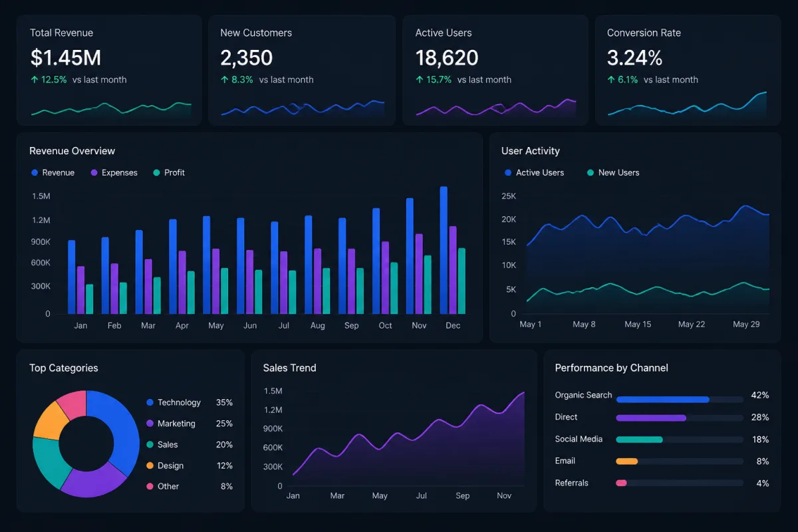
Task: Click the 4% Referrals value
Action: click(763, 483)
